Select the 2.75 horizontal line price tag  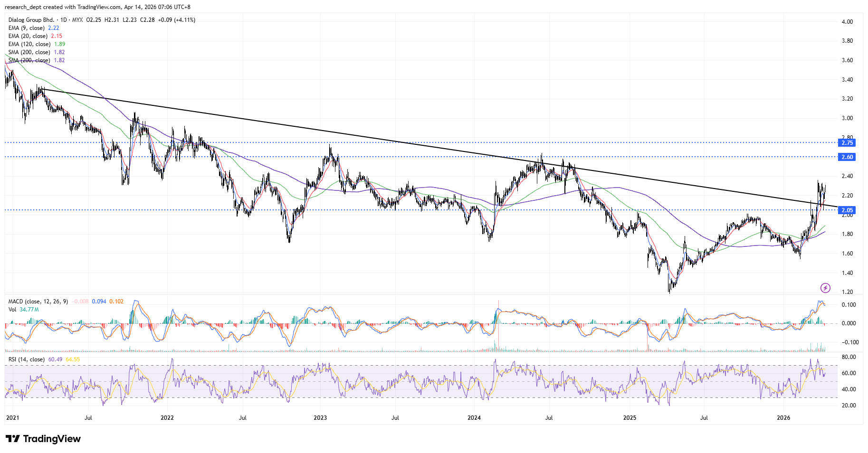[x=847, y=142]
